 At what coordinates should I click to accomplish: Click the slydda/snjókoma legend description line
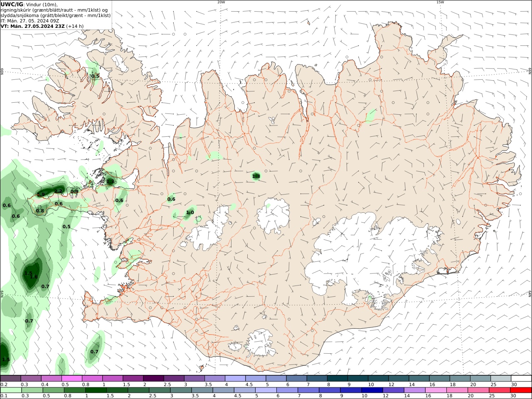point(56,15)
